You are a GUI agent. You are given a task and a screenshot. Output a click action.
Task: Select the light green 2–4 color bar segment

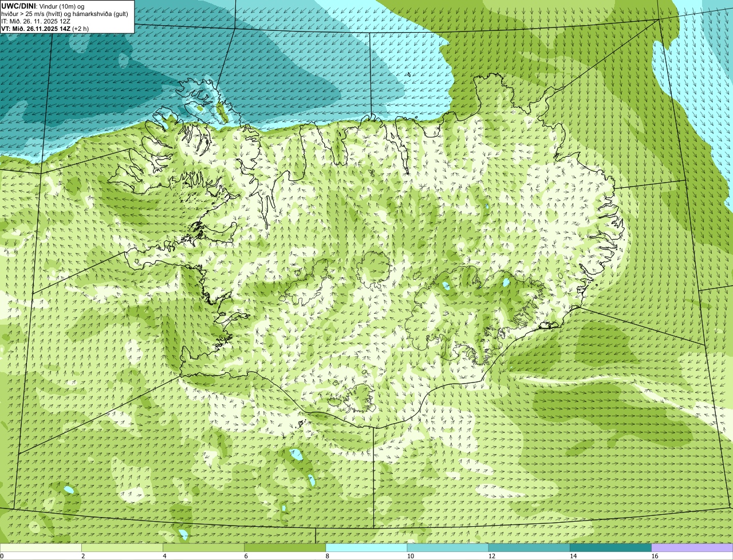click(122, 548)
